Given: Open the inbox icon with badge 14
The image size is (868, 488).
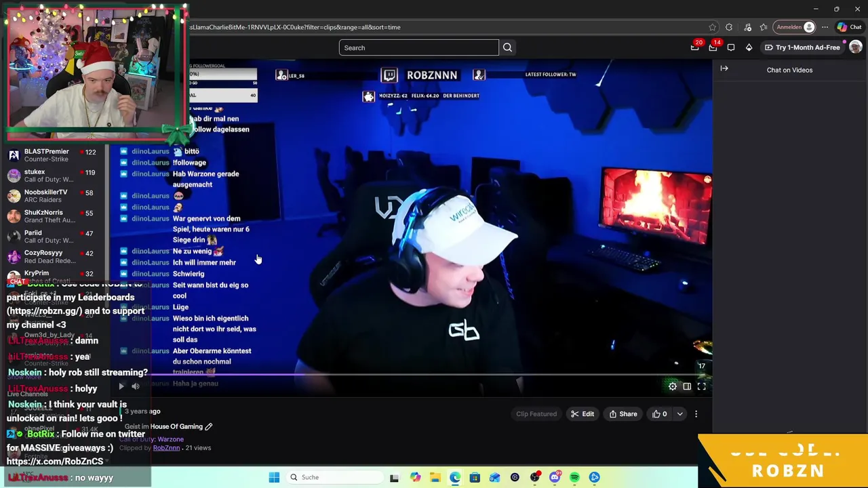Looking at the screenshot, I should pos(713,47).
